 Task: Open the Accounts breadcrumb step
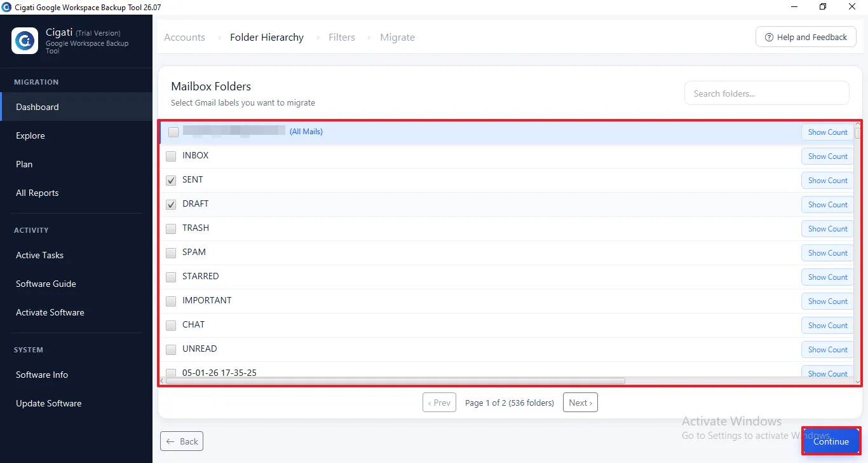click(184, 38)
